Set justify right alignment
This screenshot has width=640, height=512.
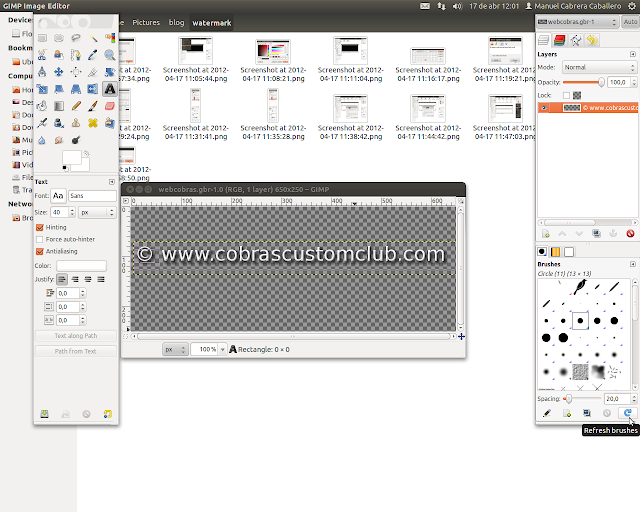[x=75, y=279]
